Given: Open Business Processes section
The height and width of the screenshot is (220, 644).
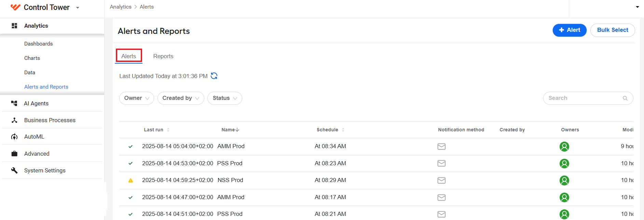Looking at the screenshot, I should (50, 120).
